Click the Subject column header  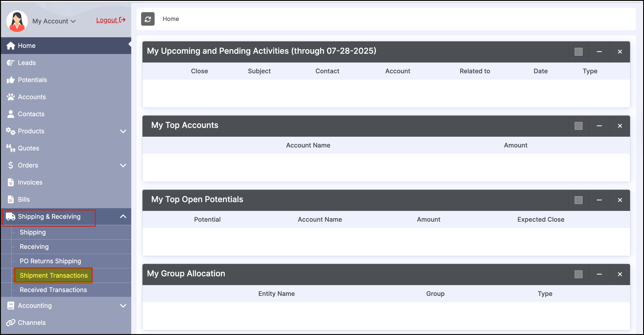click(259, 71)
